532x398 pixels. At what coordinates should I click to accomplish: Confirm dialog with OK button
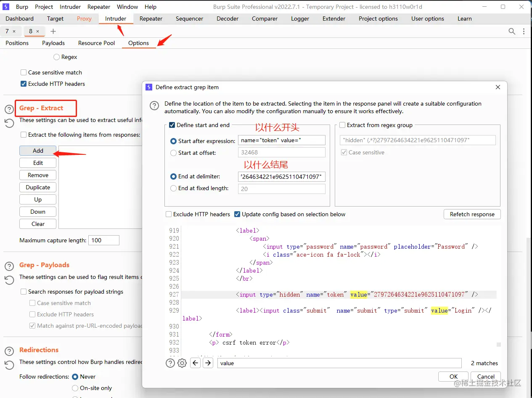[453, 377]
